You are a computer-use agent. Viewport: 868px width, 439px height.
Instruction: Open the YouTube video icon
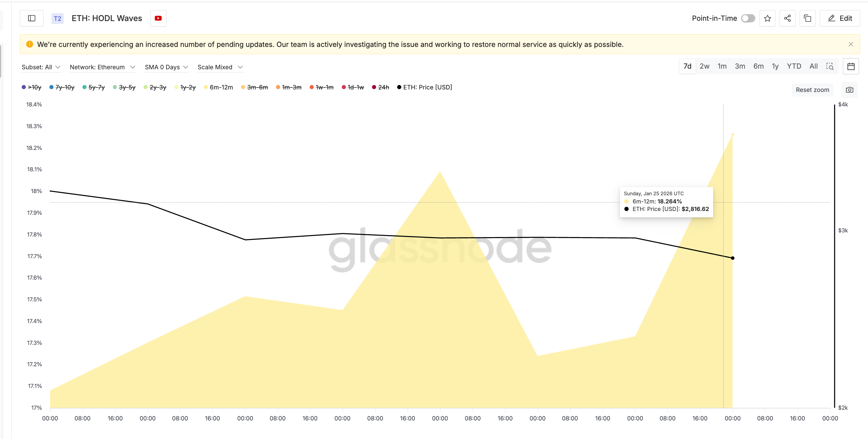click(x=158, y=18)
